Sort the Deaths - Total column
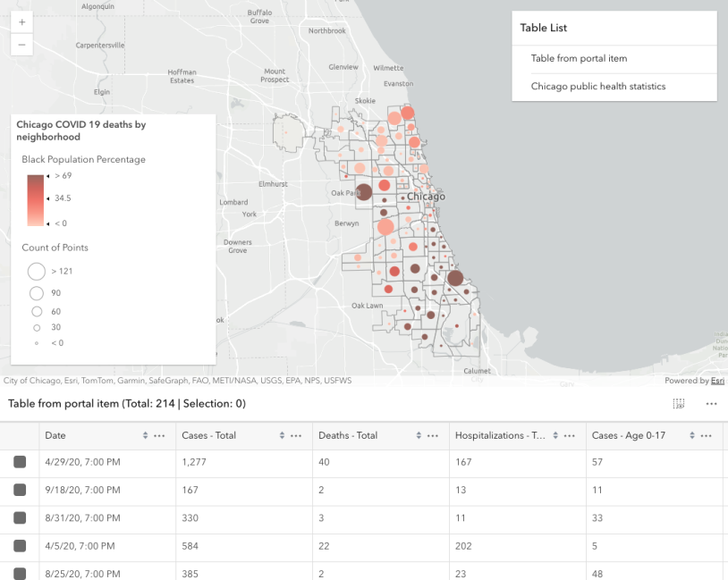This screenshot has height=580, width=728. [420, 436]
